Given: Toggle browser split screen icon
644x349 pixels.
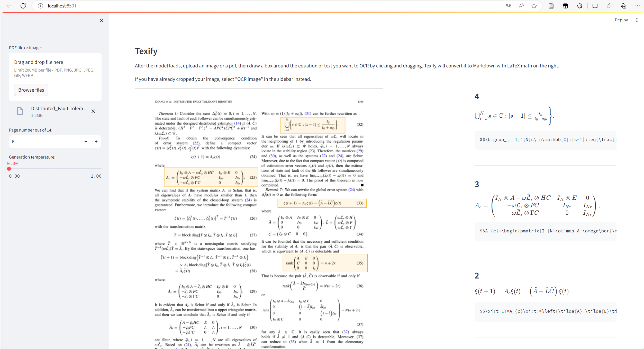Looking at the screenshot, I should pyautogui.click(x=595, y=6).
